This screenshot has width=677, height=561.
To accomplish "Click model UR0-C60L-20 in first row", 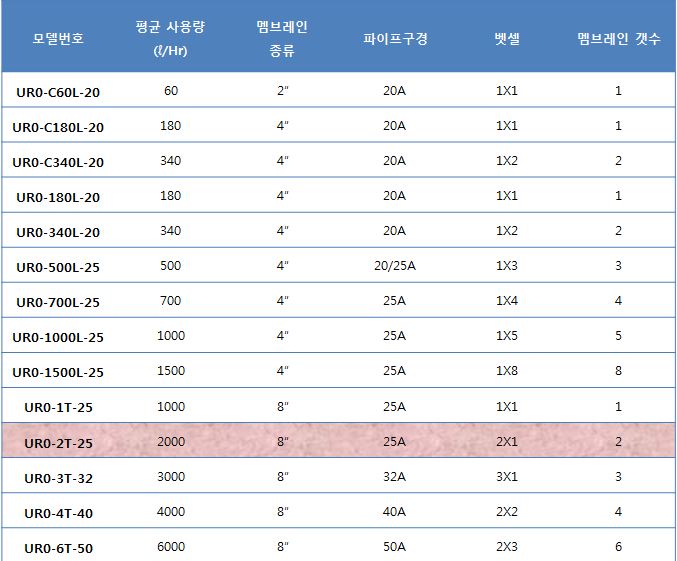I will (58, 92).
